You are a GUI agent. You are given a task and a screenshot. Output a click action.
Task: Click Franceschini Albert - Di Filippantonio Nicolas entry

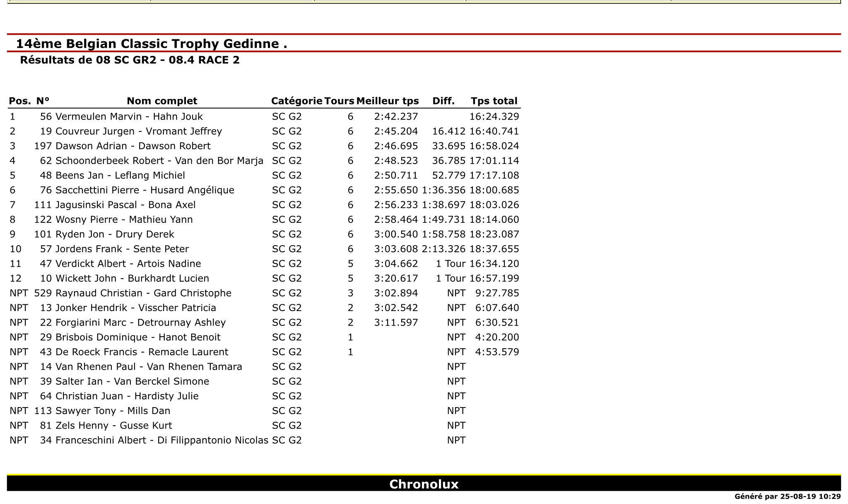(162, 441)
